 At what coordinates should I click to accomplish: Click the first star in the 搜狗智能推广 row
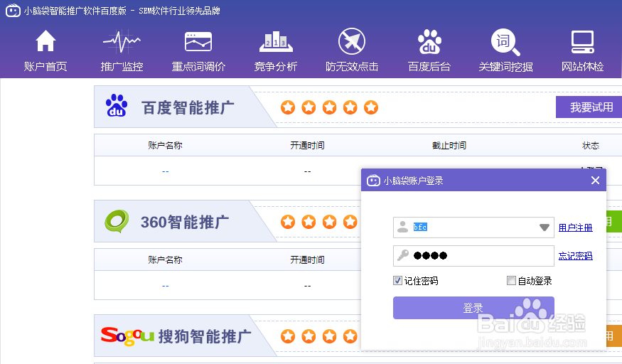click(x=288, y=336)
